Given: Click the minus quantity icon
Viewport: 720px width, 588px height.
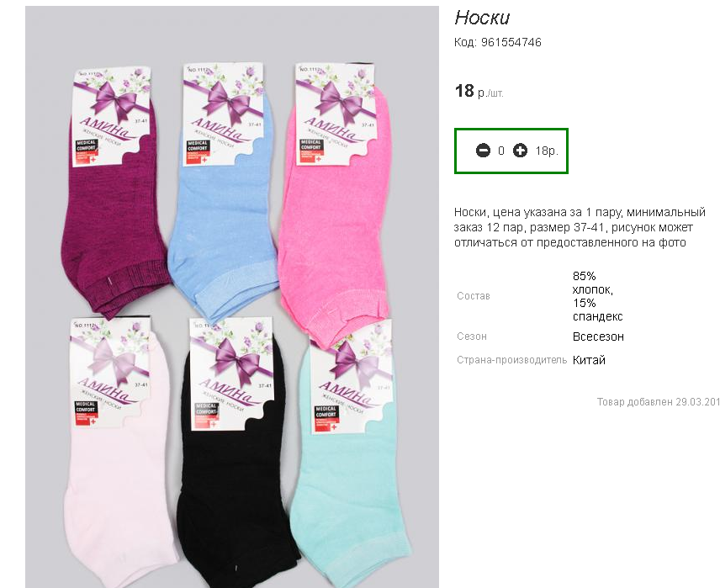Looking at the screenshot, I should pyautogui.click(x=483, y=151).
